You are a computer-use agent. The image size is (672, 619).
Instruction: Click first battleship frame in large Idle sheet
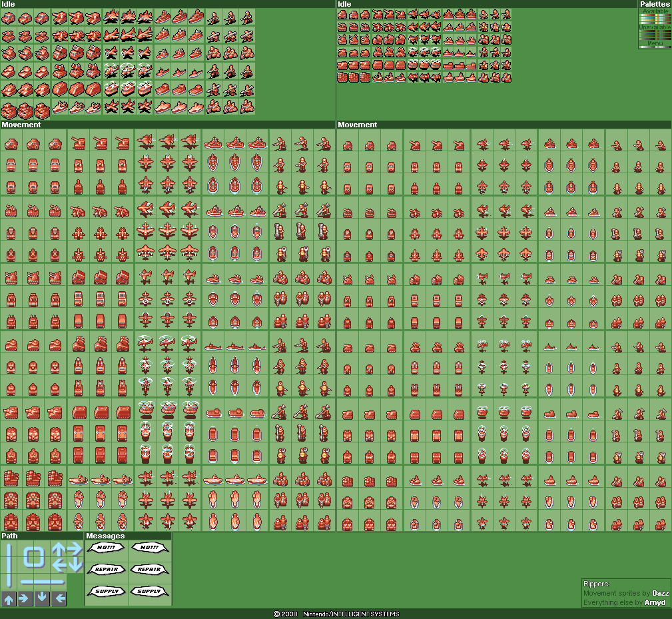163,17
